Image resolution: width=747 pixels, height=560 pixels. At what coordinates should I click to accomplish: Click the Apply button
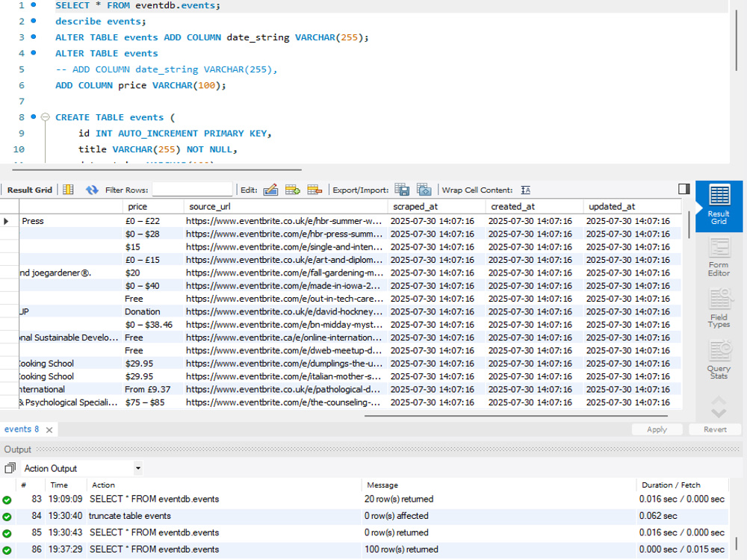(657, 429)
